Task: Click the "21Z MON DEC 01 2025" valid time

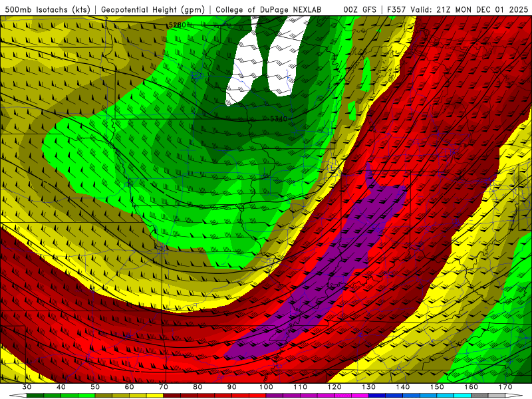Action: [x=482, y=10]
